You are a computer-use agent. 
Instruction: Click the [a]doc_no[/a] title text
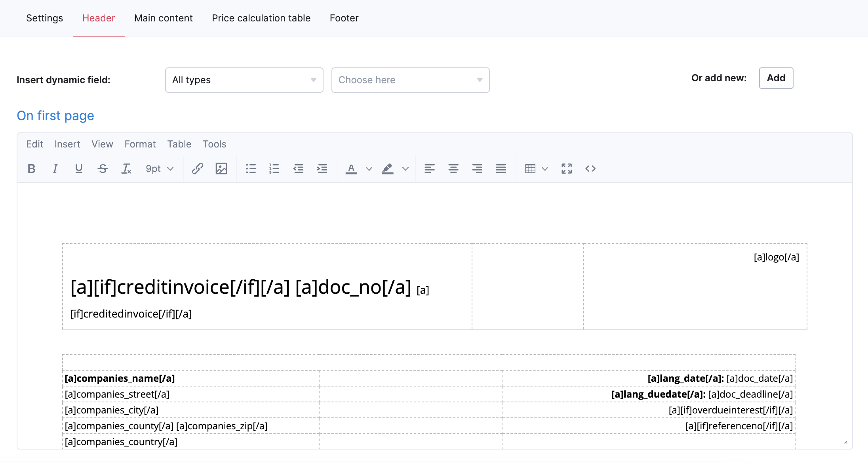[353, 287]
